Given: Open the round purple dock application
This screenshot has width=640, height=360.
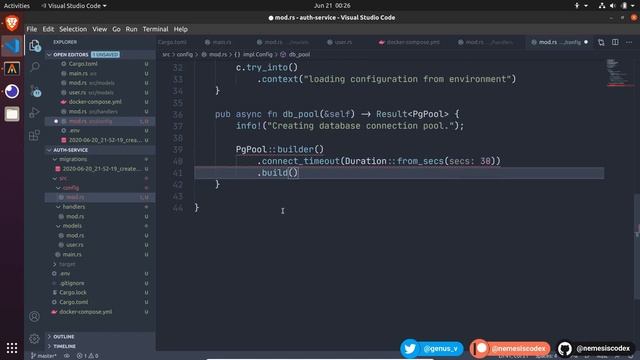Looking at the screenshot, I should click(12, 91).
